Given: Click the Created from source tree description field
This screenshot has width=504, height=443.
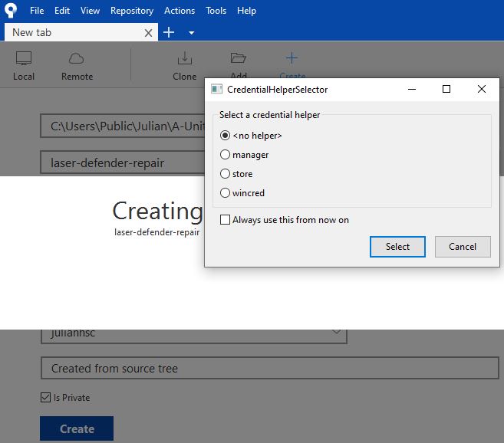Looking at the screenshot, I should coord(270,368).
